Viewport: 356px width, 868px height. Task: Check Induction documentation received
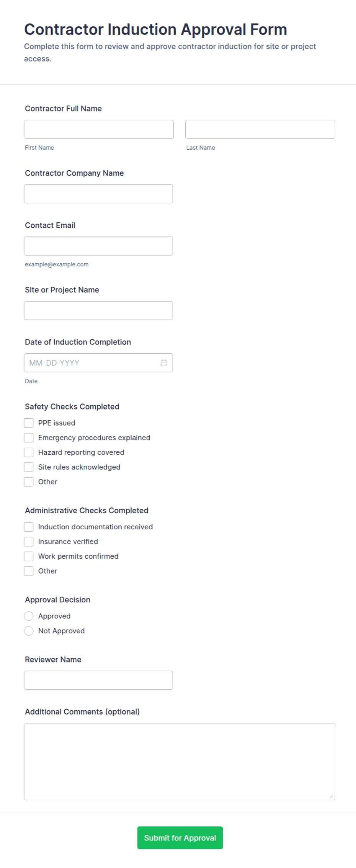click(x=29, y=527)
